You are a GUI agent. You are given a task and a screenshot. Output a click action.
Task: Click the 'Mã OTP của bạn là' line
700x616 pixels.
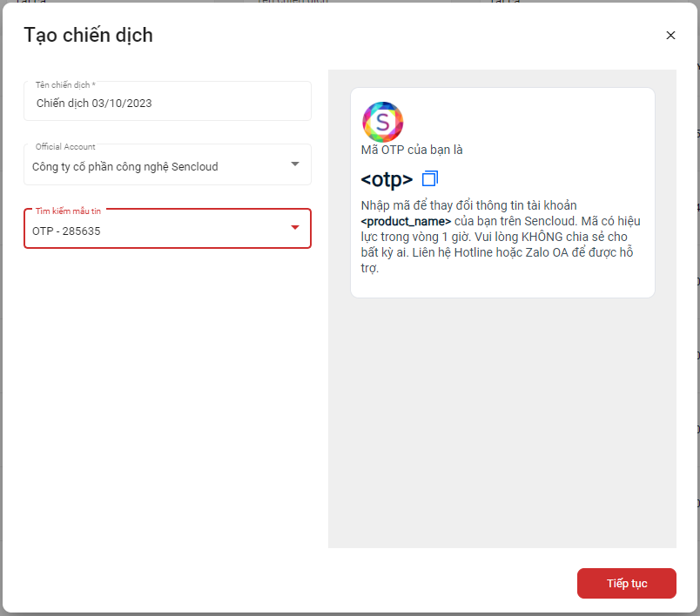point(412,150)
